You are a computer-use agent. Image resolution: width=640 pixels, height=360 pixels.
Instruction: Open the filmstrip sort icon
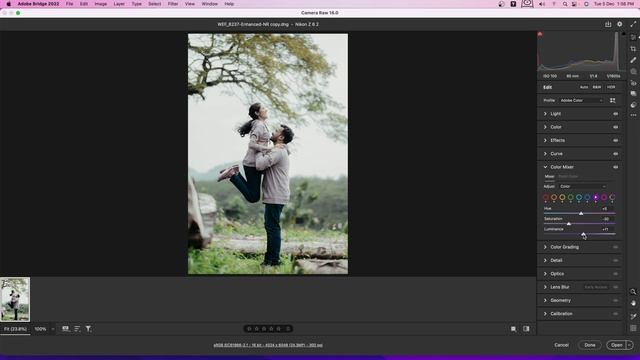click(77, 329)
